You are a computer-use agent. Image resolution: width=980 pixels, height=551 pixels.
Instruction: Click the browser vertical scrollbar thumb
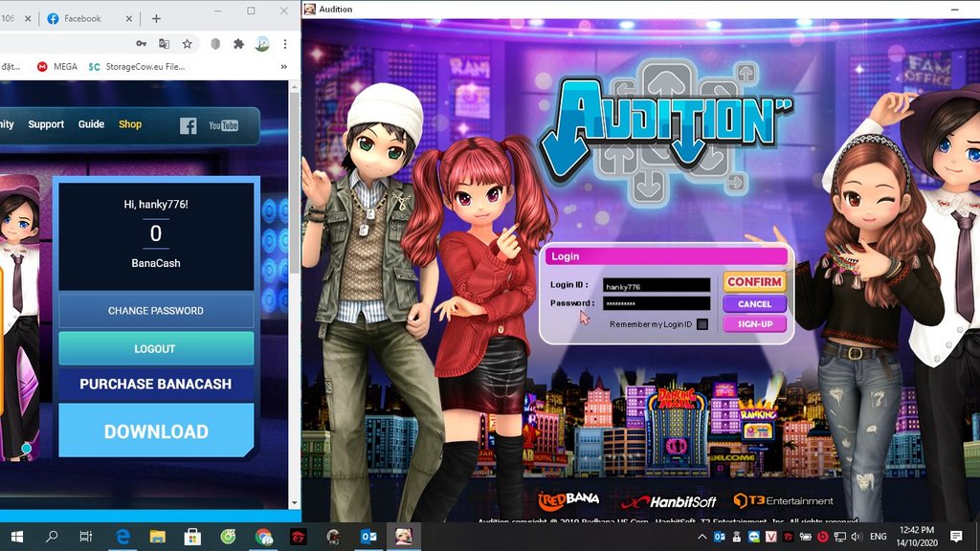pyautogui.click(x=295, y=183)
